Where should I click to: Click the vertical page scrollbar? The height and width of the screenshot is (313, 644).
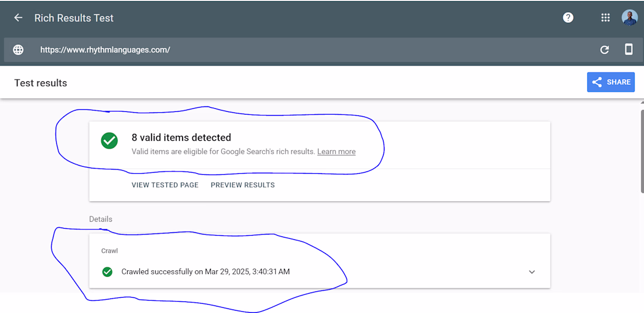[x=642, y=151]
